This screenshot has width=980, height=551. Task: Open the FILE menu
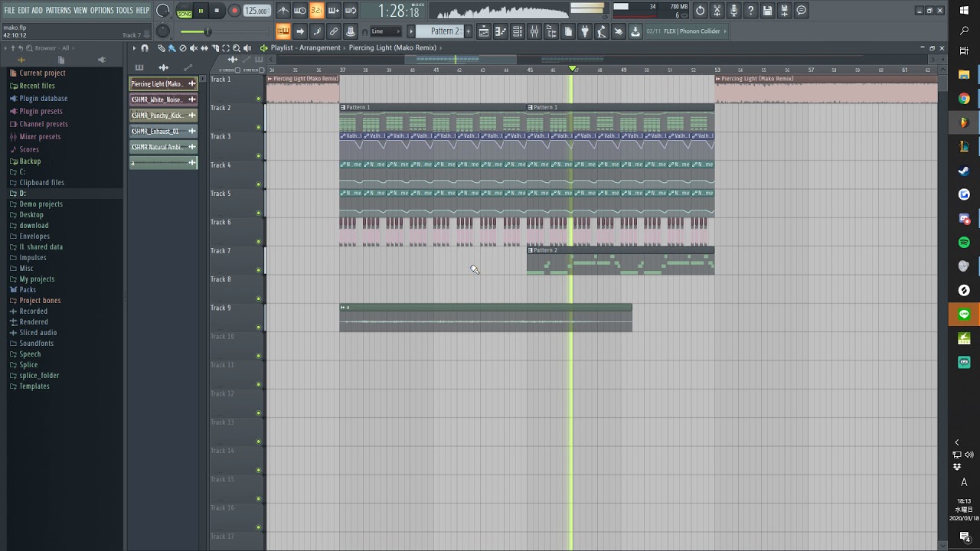9,10
